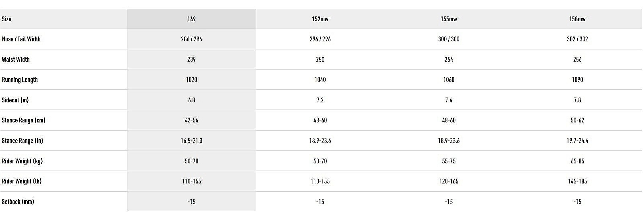Select the Rider Weight (lb) label
This screenshot has height=222, width=644.
(x=22, y=181)
